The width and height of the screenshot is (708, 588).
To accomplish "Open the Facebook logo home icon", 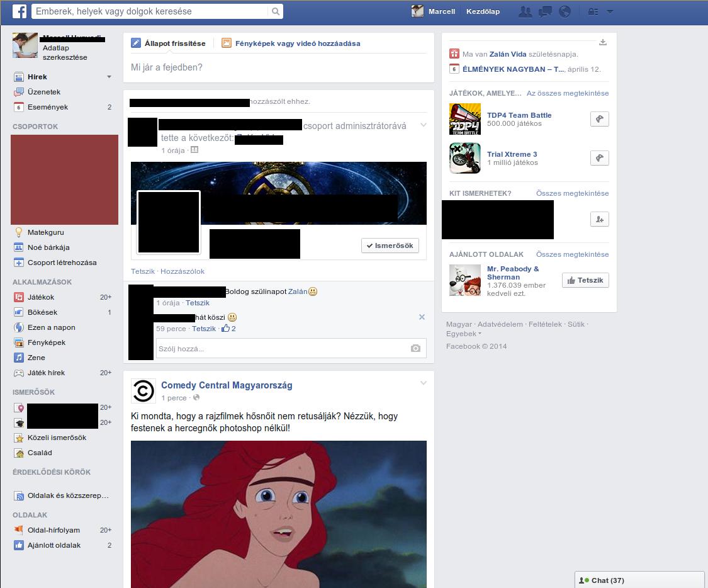I will pos(20,11).
